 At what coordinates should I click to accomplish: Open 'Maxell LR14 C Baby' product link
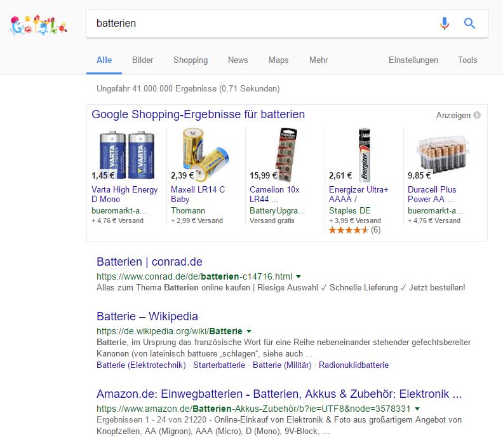[x=198, y=194]
